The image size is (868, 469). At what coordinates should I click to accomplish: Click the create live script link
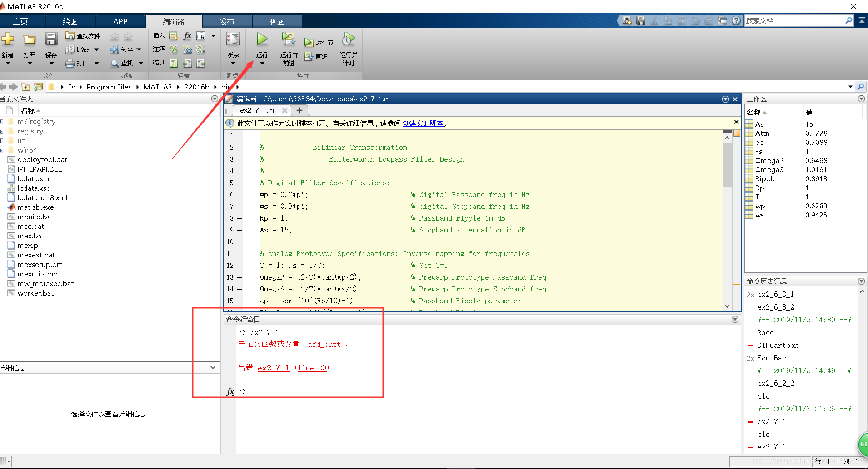[423, 123]
